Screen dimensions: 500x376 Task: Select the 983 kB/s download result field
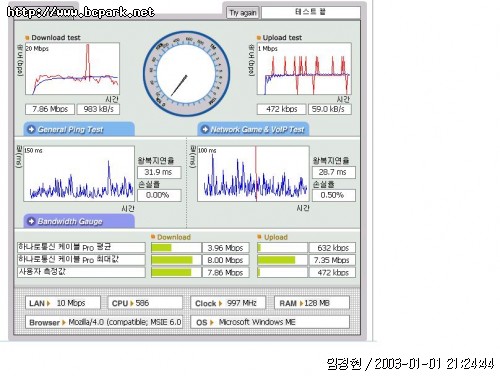tap(98, 109)
